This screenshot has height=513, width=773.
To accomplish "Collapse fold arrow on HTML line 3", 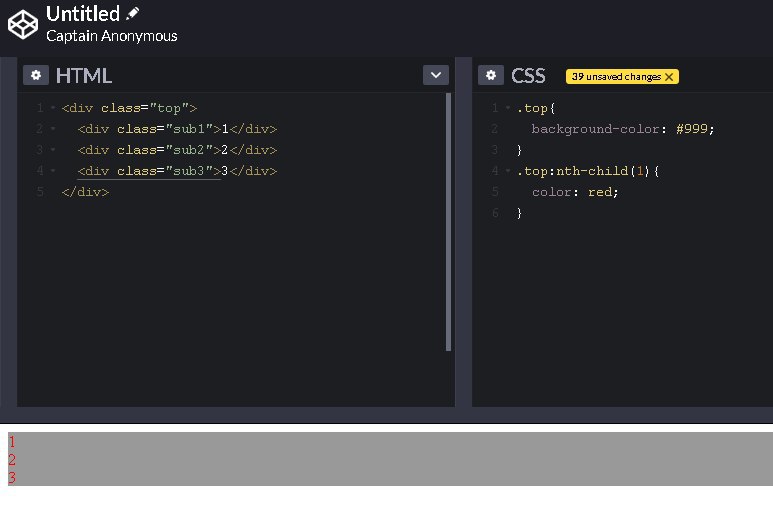I will click(x=53, y=149).
